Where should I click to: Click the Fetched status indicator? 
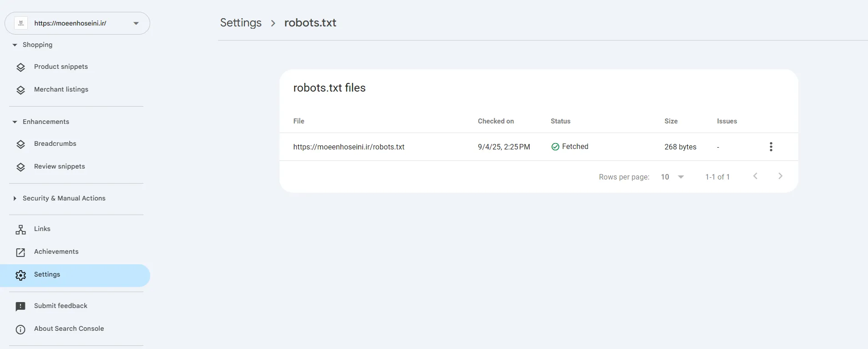pos(570,147)
